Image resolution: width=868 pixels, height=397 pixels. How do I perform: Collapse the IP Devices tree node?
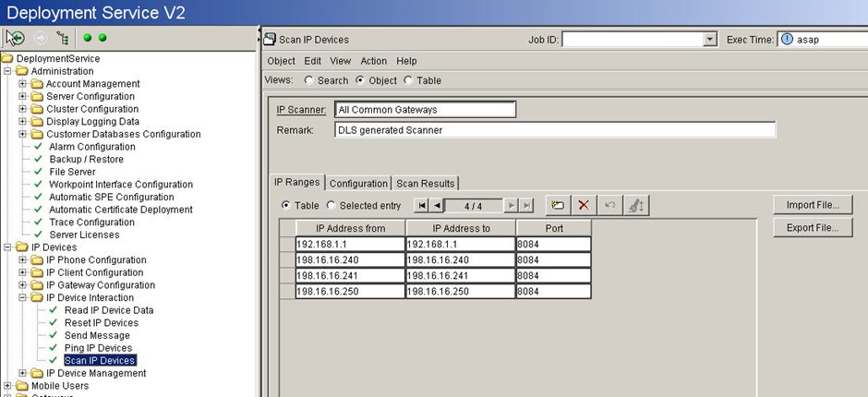click(x=7, y=247)
